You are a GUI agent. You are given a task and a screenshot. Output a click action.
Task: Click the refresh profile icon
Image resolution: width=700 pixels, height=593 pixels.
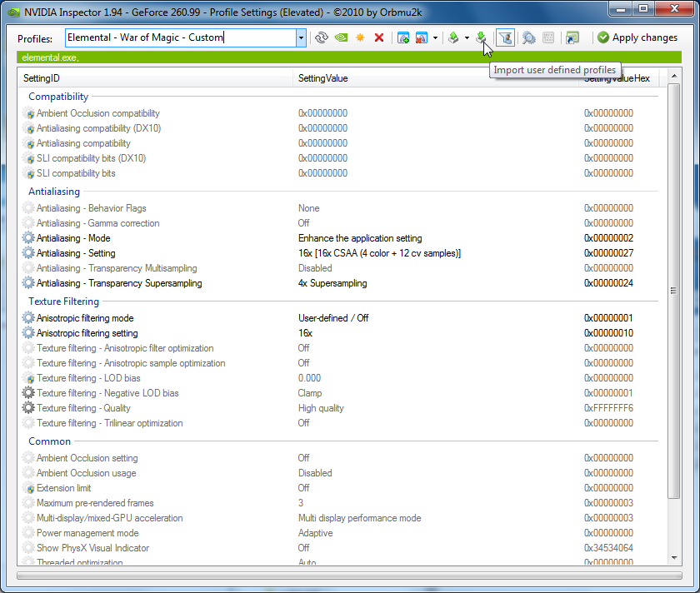322,37
